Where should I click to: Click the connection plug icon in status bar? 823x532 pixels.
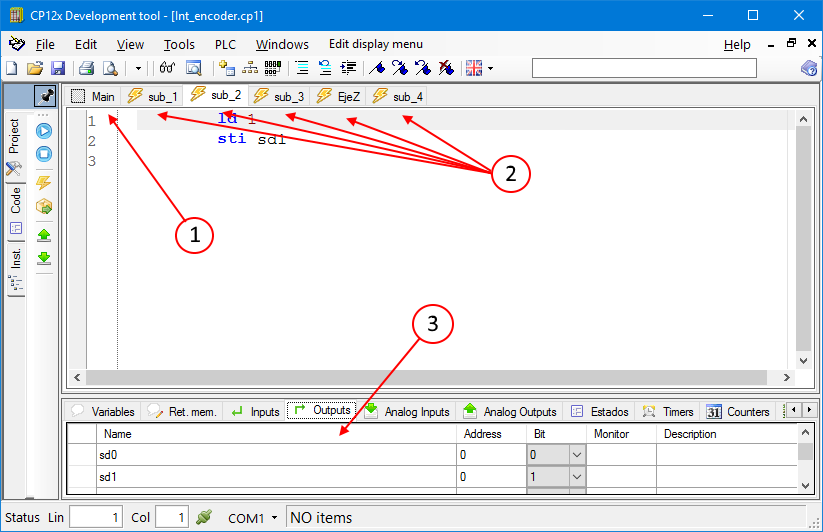[204, 517]
